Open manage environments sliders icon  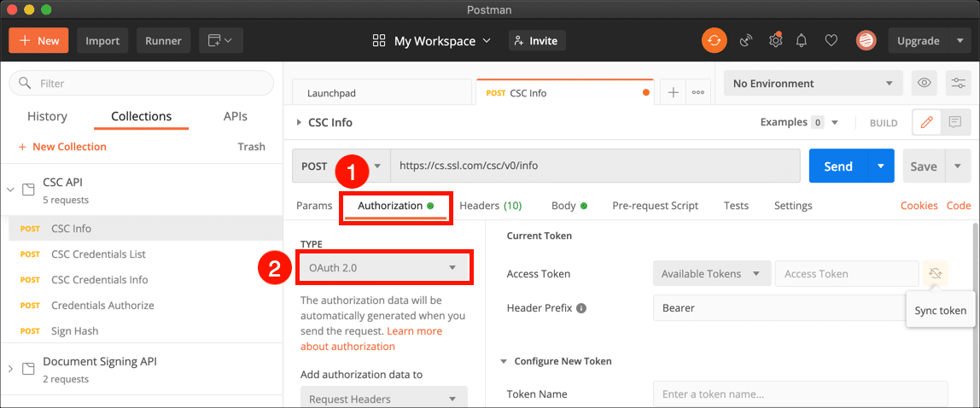pyautogui.click(x=959, y=84)
